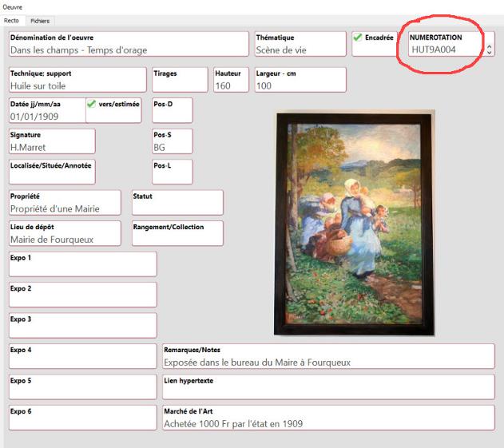The height and width of the screenshot is (448, 504).
Task: Click the Expo 1 field
Action: pyautogui.click(x=83, y=264)
